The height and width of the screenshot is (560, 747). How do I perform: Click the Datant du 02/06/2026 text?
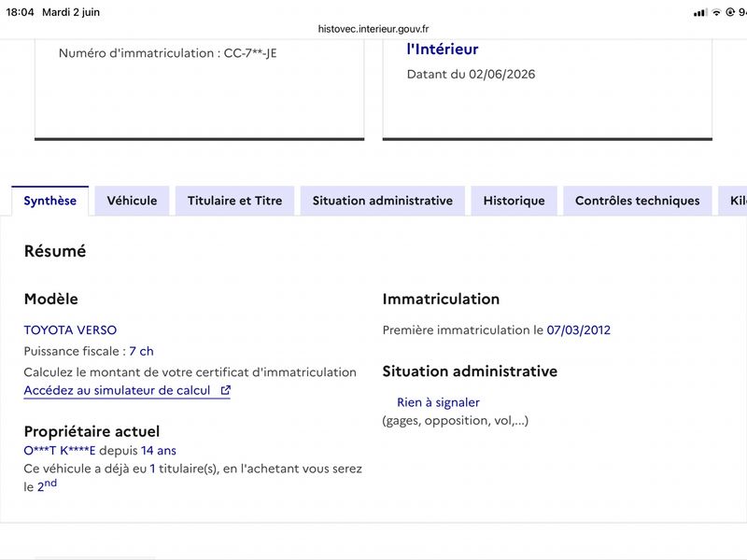click(x=472, y=75)
